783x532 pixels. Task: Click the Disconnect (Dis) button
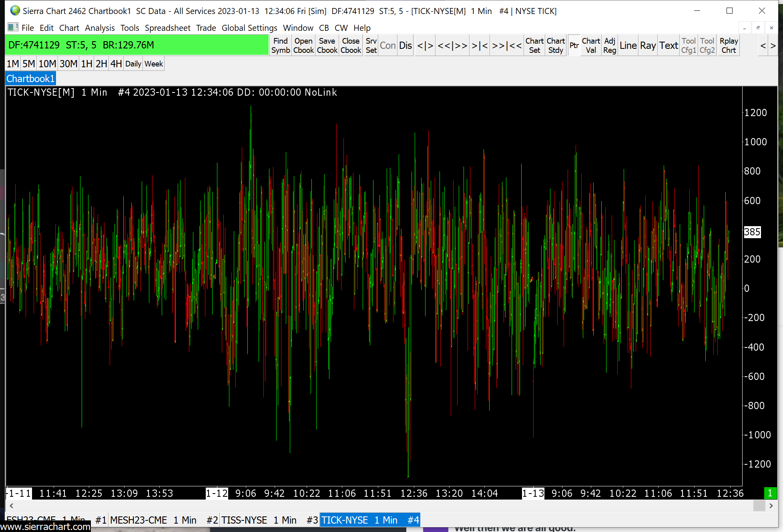coord(405,45)
